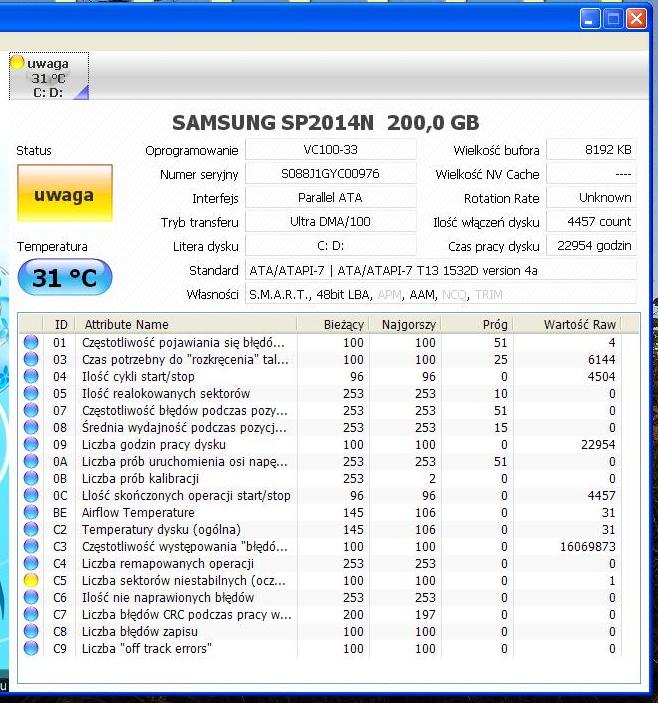Viewport: 658px width, 703px height.
Task: Select row Ilość realokowanych sektorów
Action: pyautogui.click(x=320, y=394)
